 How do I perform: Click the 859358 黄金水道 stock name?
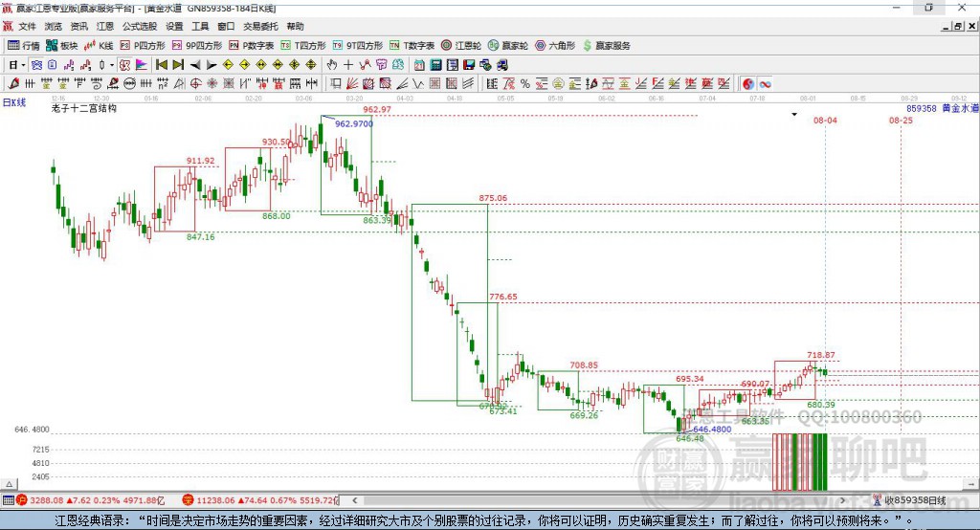tap(942, 108)
